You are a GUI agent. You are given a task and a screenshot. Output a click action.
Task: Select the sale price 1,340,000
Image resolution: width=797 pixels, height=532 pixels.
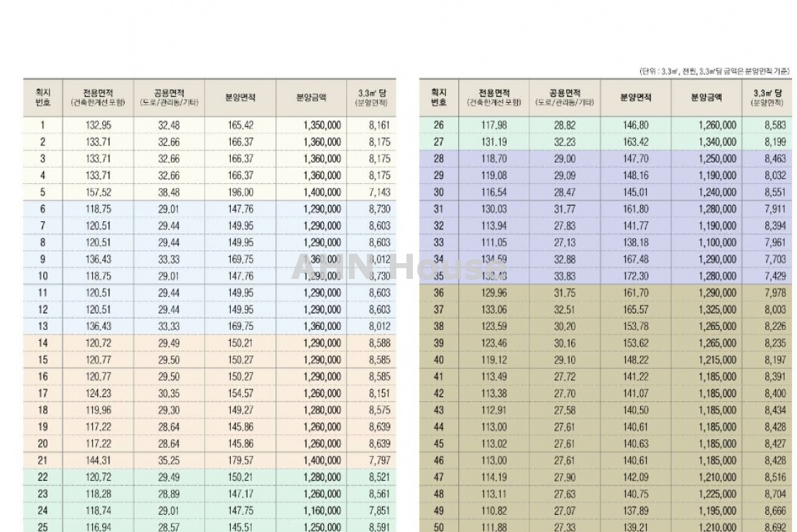pos(717,142)
